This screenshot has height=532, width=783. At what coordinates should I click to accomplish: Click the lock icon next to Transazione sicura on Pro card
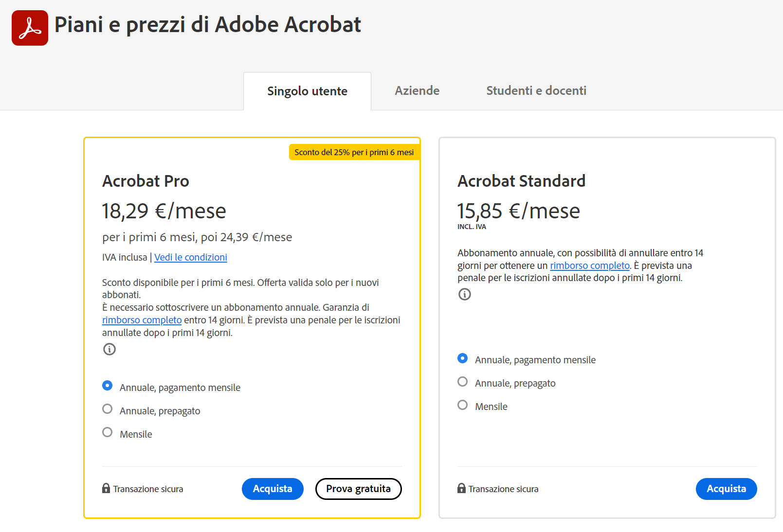point(106,488)
